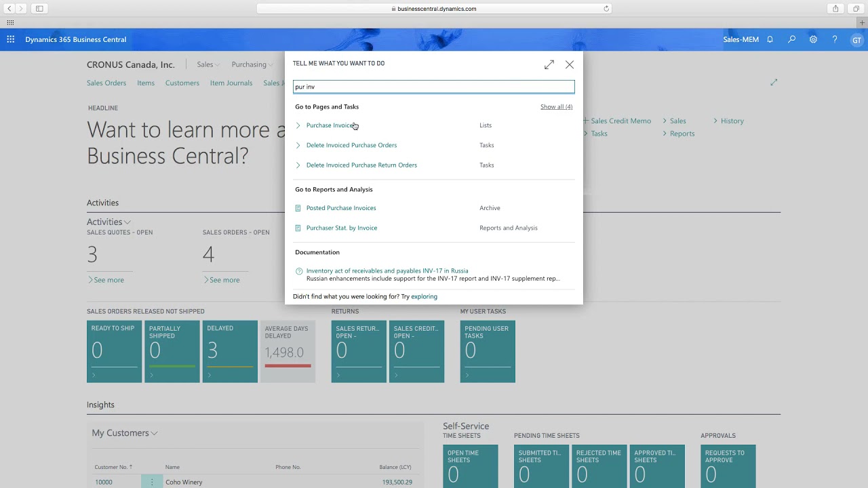Expand the Purchase Invoices result chevron
The image size is (868, 488).
[x=298, y=125]
